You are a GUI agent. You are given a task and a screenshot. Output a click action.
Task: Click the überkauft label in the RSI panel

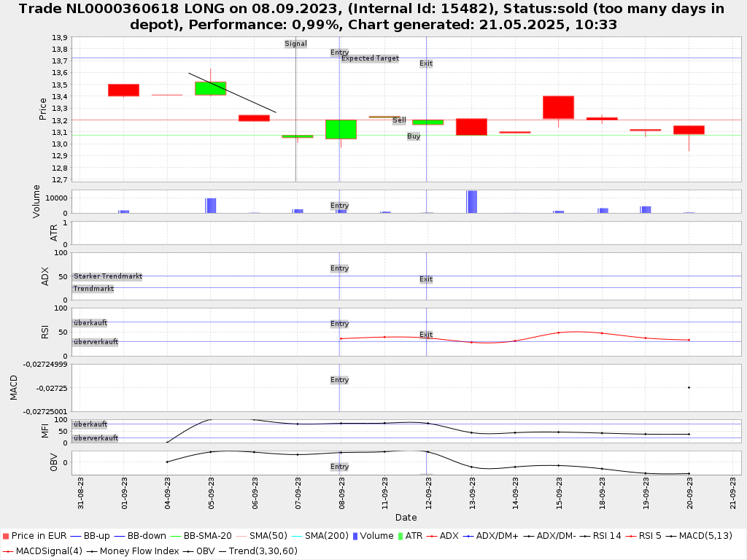[x=90, y=323]
